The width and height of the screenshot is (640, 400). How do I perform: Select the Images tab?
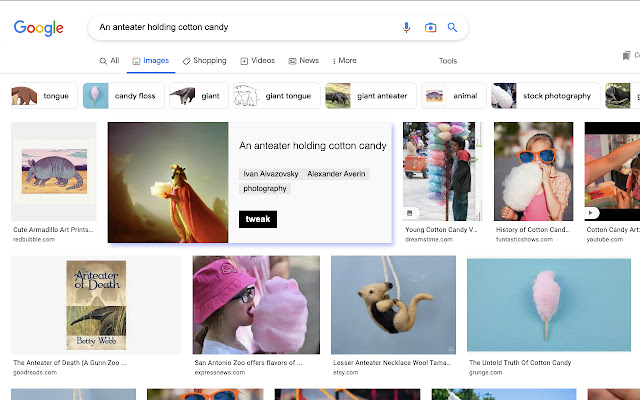click(x=151, y=61)
